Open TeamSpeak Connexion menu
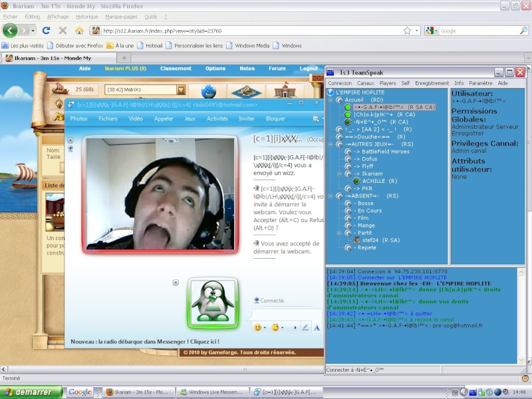This screenshot has width=532, height=399. 340,83
